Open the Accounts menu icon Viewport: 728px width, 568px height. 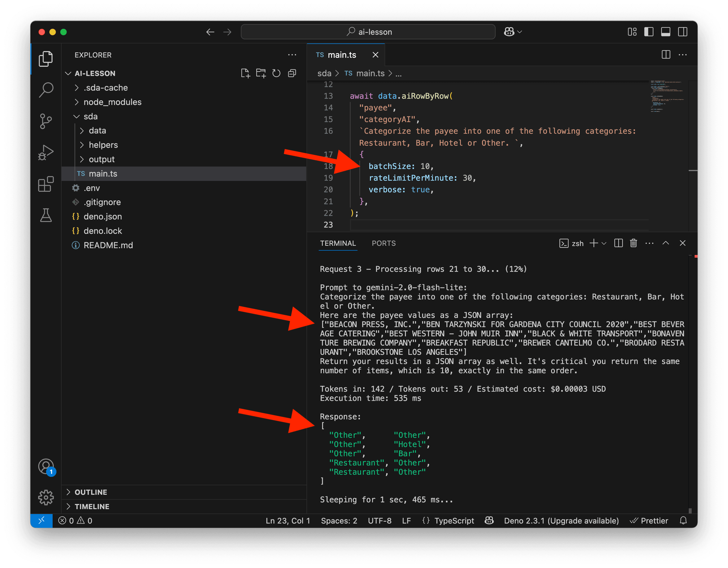click(x=46, y=467)
